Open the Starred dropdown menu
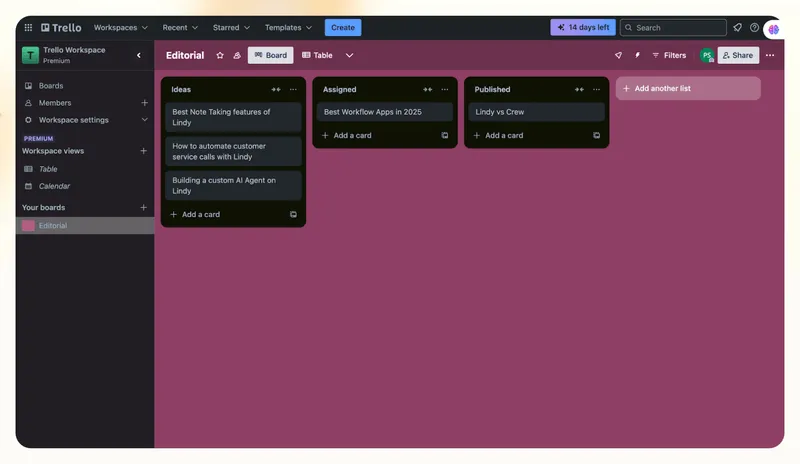Screen dimensions: 800x464 (x=231, y=28)
